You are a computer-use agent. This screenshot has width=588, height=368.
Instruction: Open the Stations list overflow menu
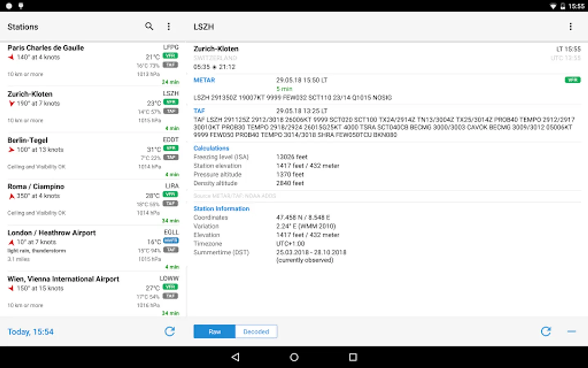(x=169, y=27)
